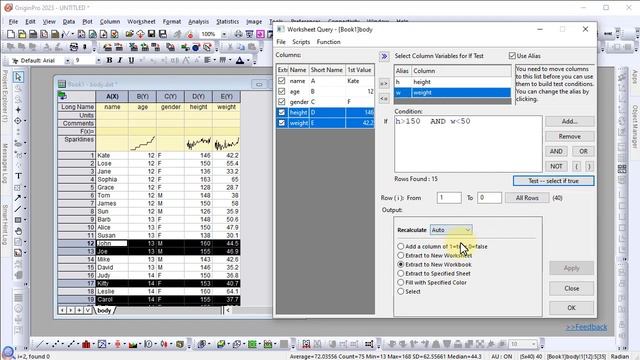Uncheck the height column checkbox
The height and width of the screenshot is (360, 640).
(282, 112)
